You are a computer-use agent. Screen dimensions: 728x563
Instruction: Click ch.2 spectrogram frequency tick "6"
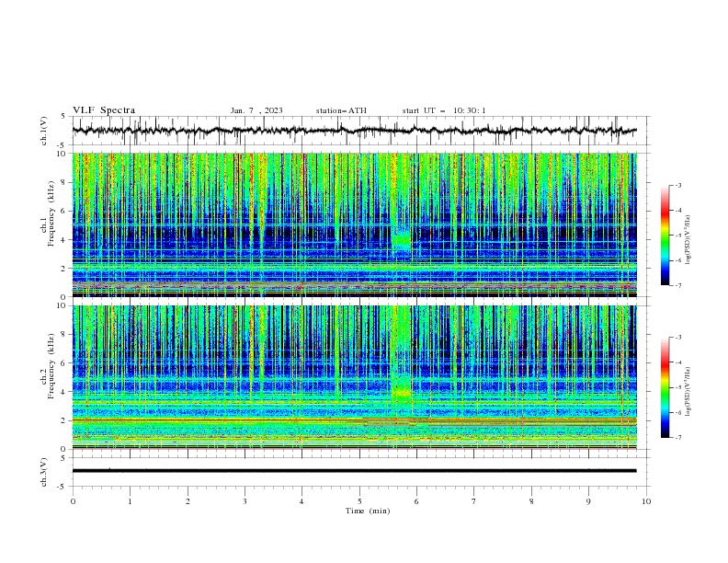(x=64, y=363)
